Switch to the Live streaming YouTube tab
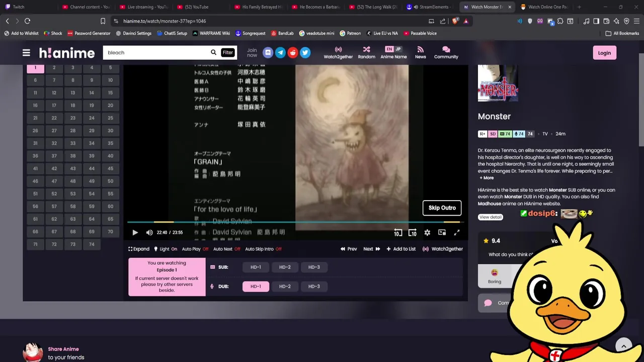This screenshot has width=644, height=362. [144, 7]
